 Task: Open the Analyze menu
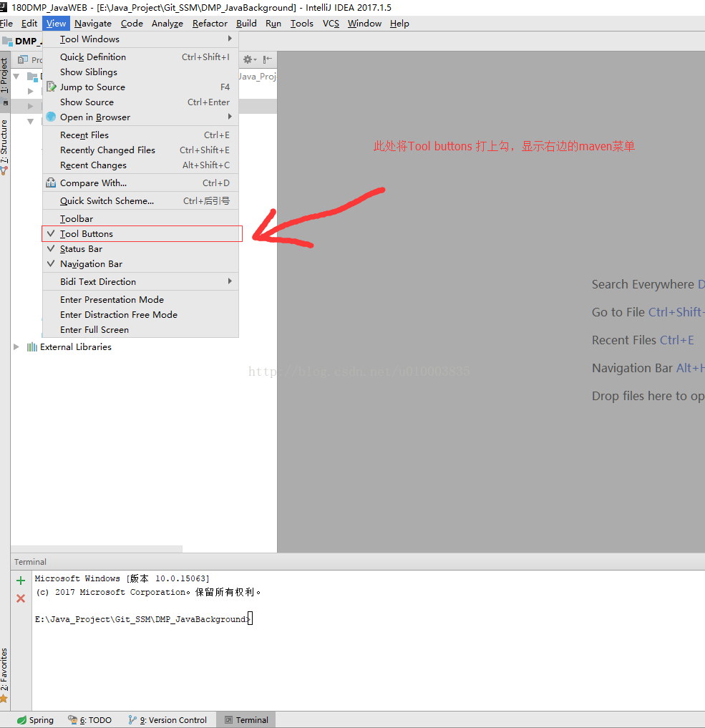coord(167,23)
